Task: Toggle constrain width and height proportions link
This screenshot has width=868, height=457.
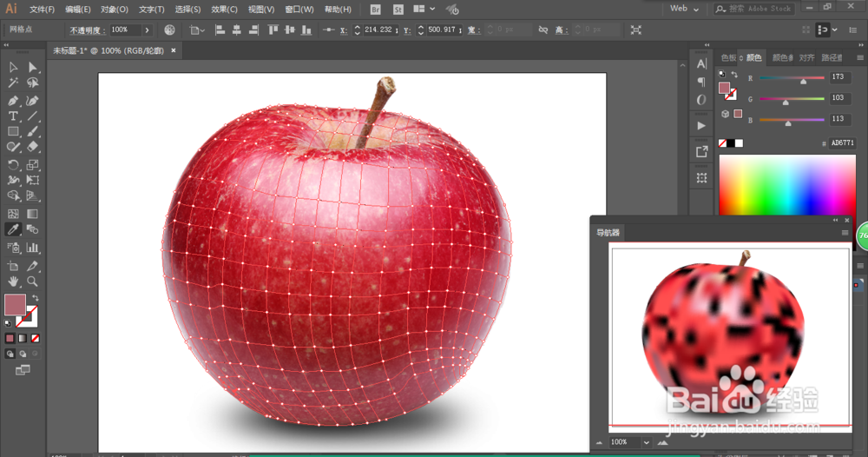Action: tap(543, 30)
